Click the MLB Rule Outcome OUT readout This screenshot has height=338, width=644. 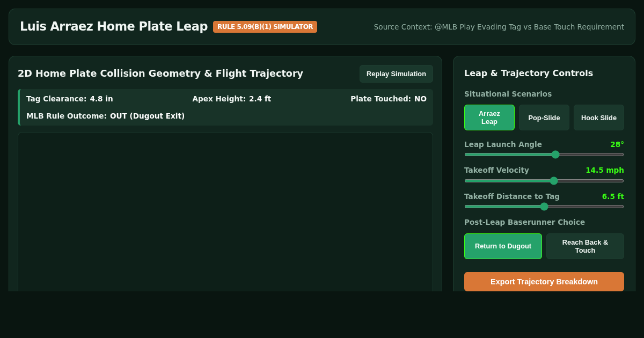coord(105,116)
